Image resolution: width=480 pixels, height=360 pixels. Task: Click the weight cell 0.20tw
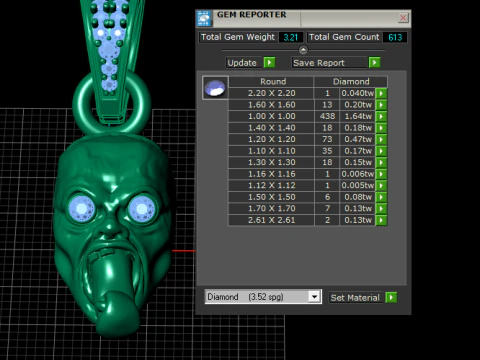[358, 105]
